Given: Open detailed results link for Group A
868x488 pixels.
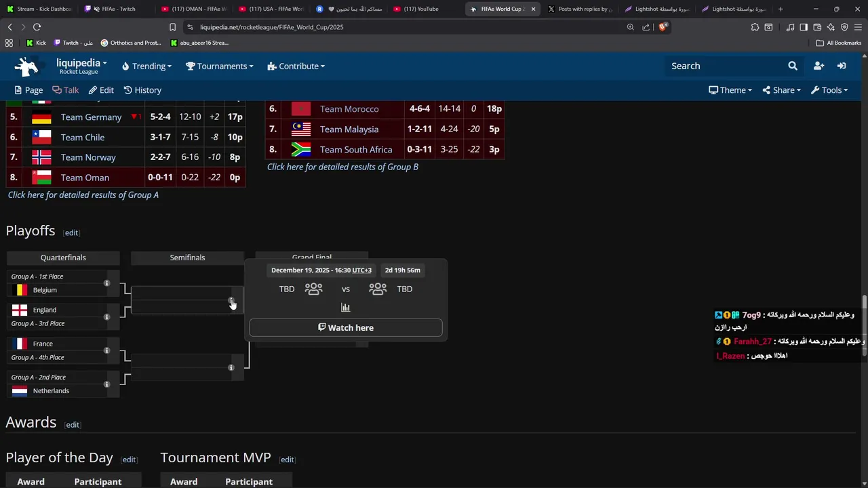Looking at the screenshot, I should [83, 195].
